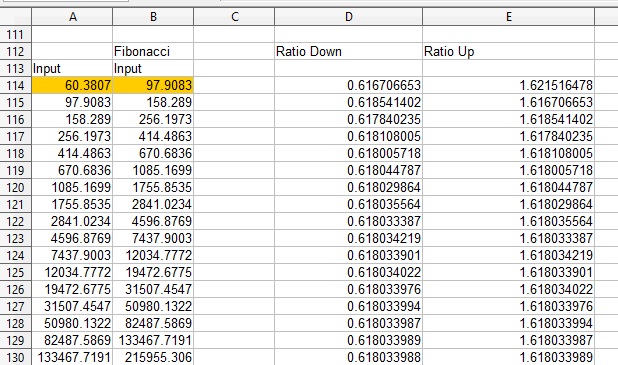618x365 pixels.
Task: Select row 130 header
Action: pos(15,357)
